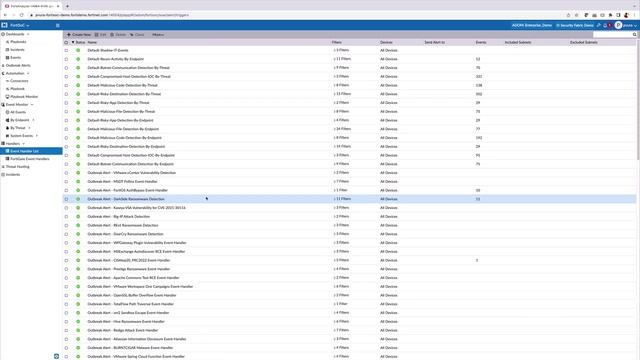Select checkbox of Default Botnet Communication Detection By Threat

click(66, 68)
